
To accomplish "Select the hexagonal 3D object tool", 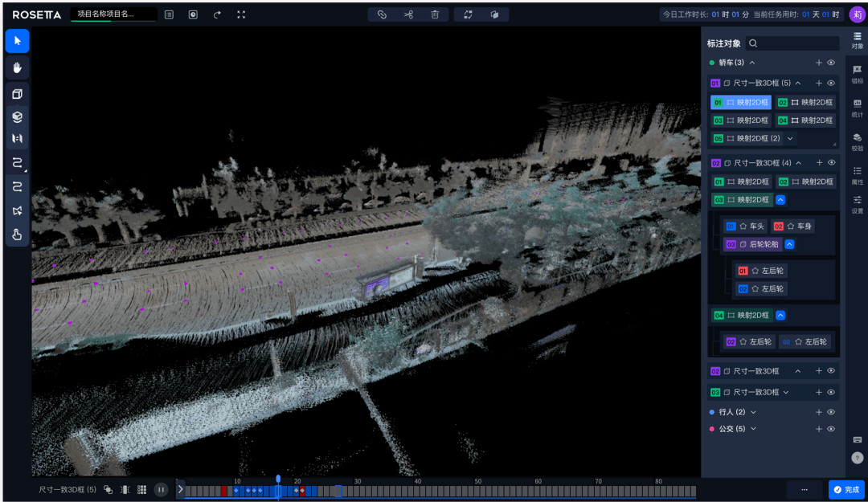I will 17,116.
